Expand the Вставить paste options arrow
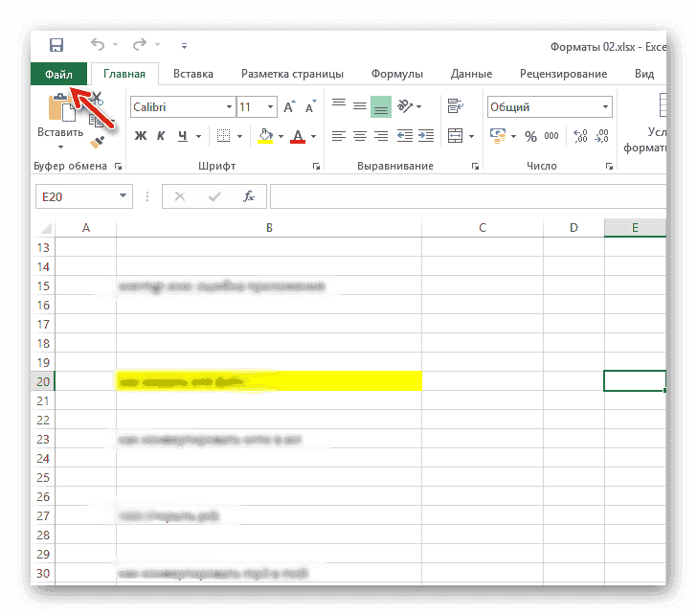The image size is (697, 616). point(60,147)
